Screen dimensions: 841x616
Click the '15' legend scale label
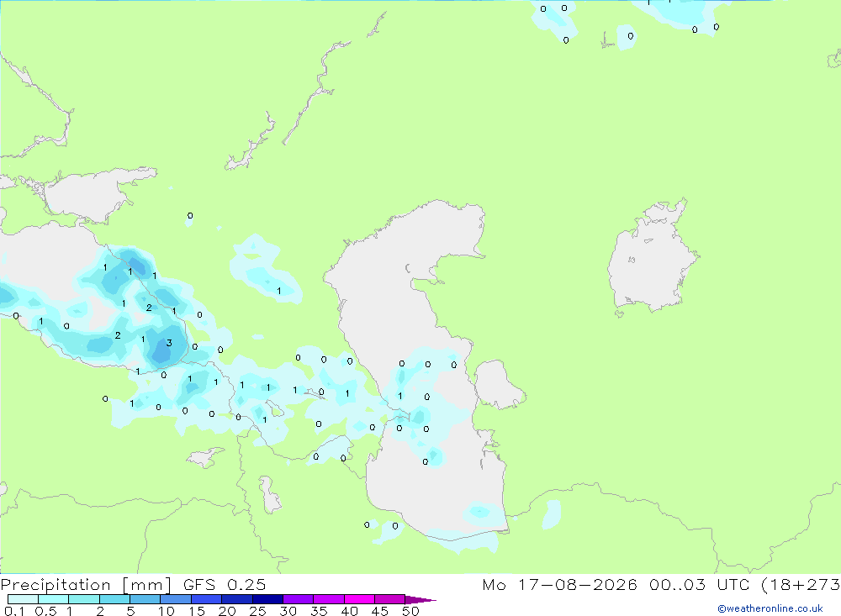[x=197, y=611]
